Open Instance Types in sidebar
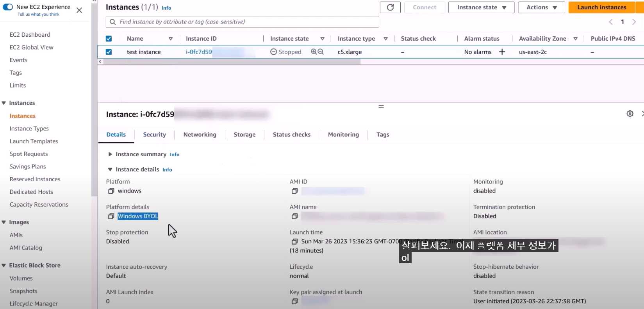This screenshot has width=644, height=309. 29,129
